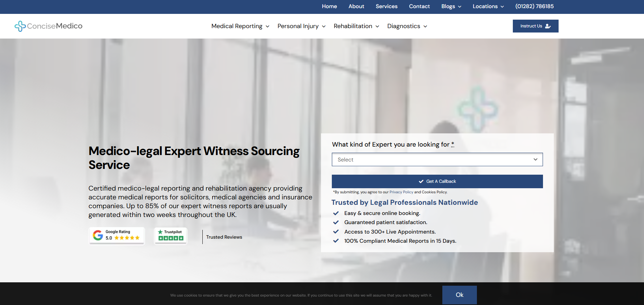Click the checkmark beside Guaranteed patient satisfaction
Viewport: 644px width, 305px height.
(x=336, y=222)
